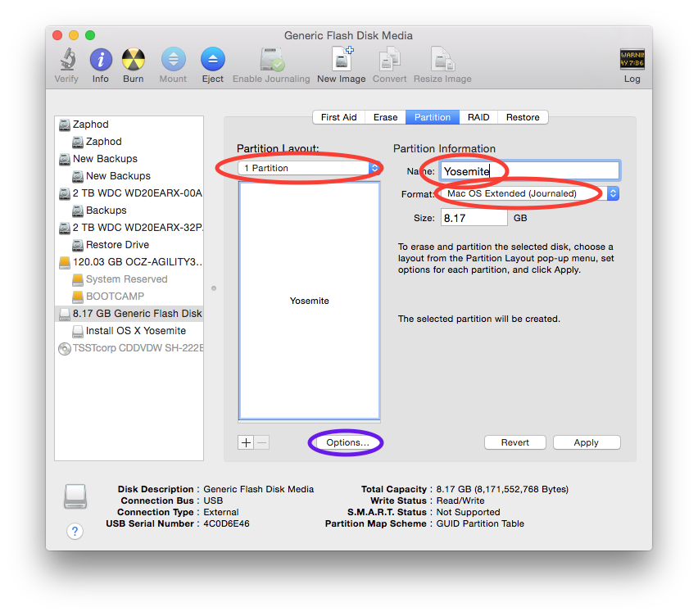The image size is (698, 616).
Task: Click the Mount toolbar icon
Action: (x=173, y=59)
